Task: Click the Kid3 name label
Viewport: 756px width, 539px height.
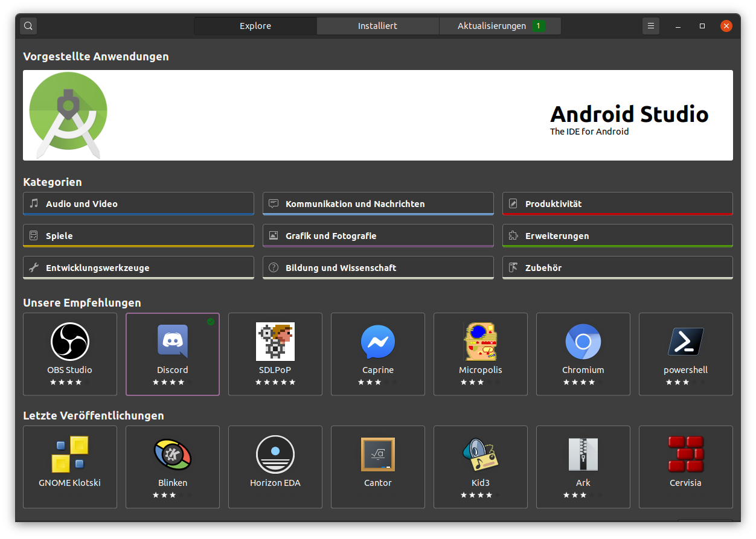Action: click(481, 483)
